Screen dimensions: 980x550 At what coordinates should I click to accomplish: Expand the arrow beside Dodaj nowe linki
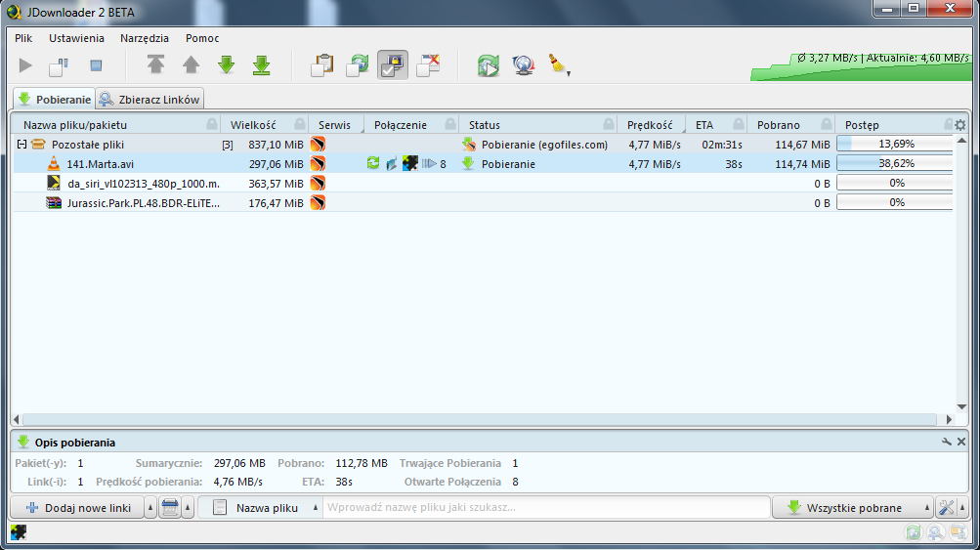[150, 507]
